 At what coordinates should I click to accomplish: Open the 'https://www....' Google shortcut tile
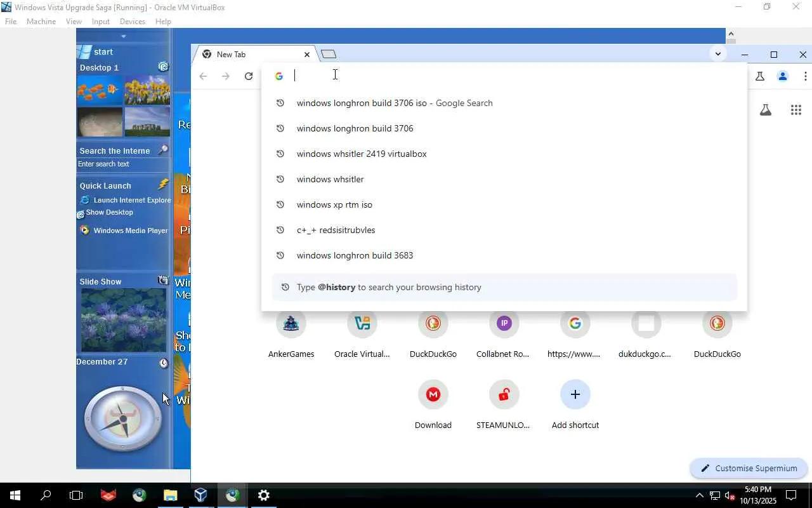575,333
